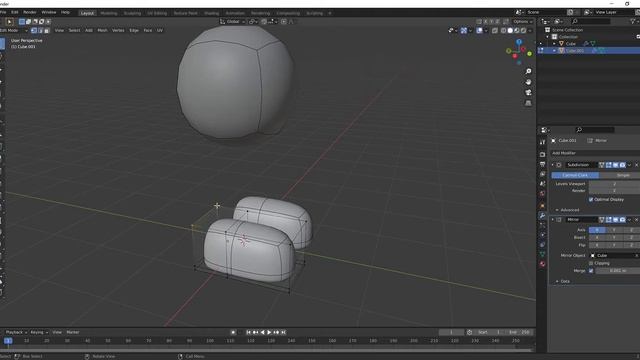Open the Vertex menu

118,30
